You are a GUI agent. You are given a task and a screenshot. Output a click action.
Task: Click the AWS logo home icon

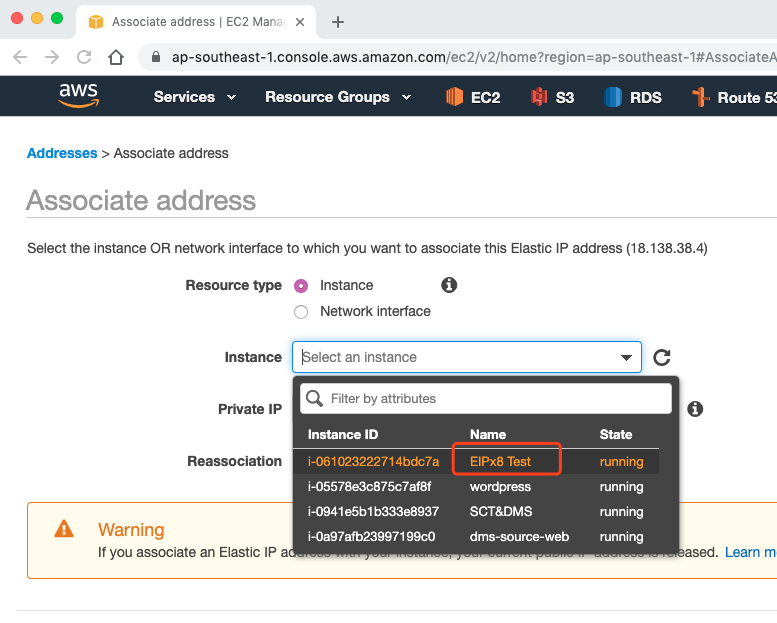[x=79, y=95]
